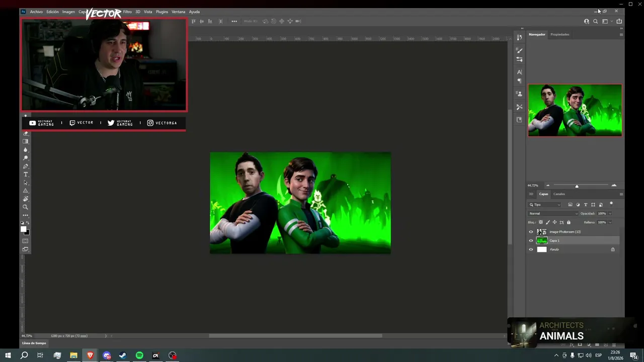
Task: Click the foreground color swatch
Action: [23, 229]
